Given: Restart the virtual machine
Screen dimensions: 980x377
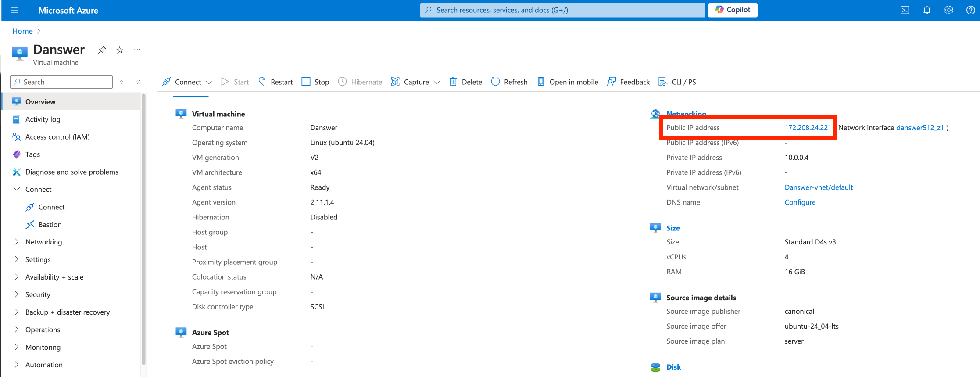Looking at the screenshot, I should 275,82.
